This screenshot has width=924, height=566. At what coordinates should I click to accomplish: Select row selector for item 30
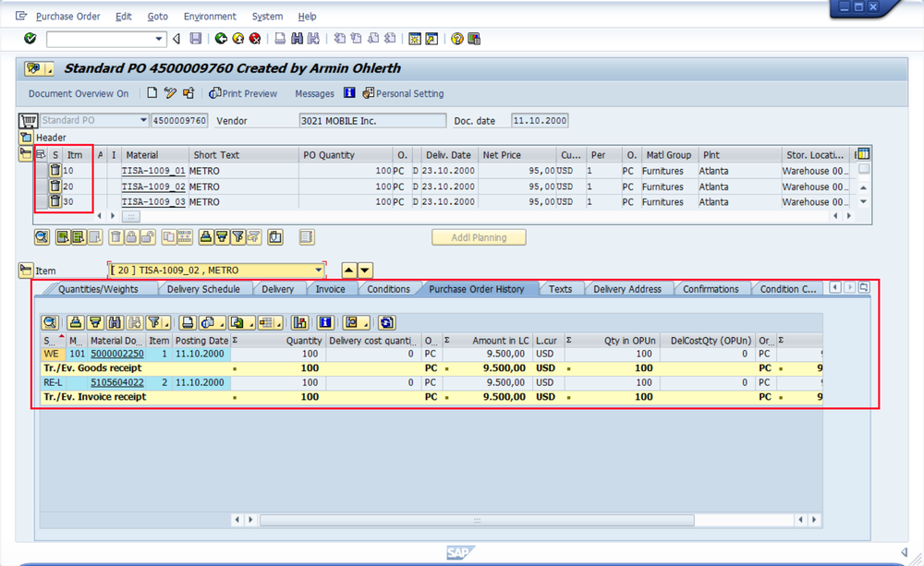click(x=42, y=201)
